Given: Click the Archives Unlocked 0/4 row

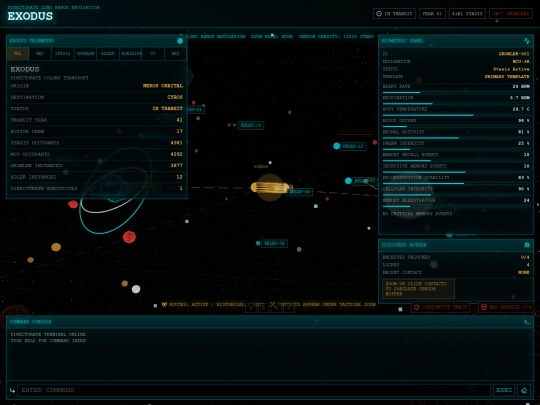Looking at the screenshot, I should pyautogui.click(x=456, y=257).
